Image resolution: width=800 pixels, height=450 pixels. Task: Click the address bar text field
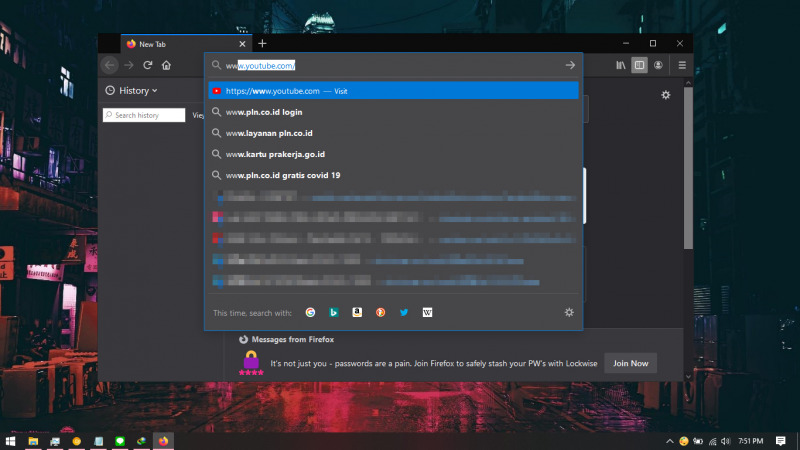coord(393,65)
